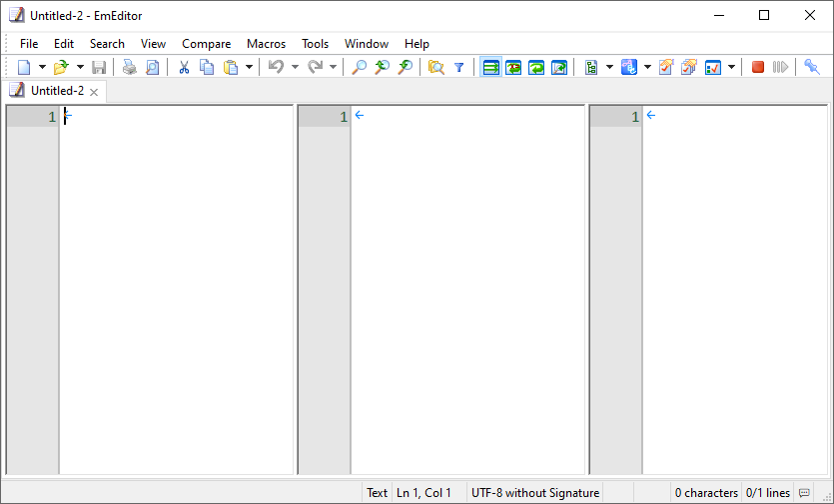The width and height of the screenshot is (834, 504).
Task: Expand the Markers dropdown arrow
Action: point(647,68)
